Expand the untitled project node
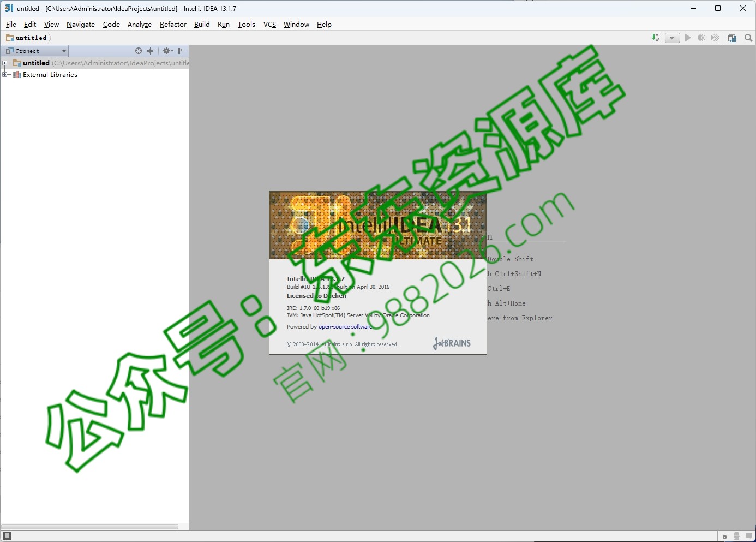 click(4, 63)
